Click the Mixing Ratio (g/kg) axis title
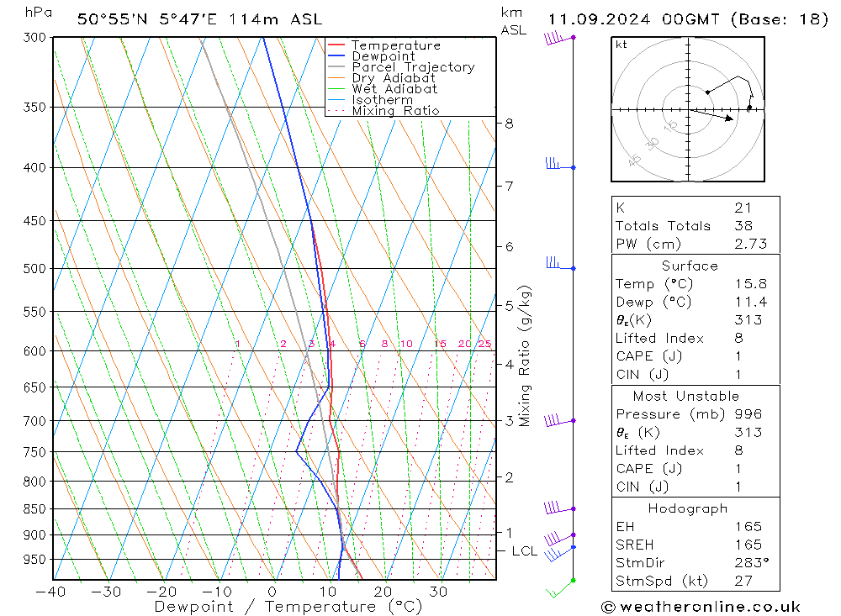 (x=525, y=356)
